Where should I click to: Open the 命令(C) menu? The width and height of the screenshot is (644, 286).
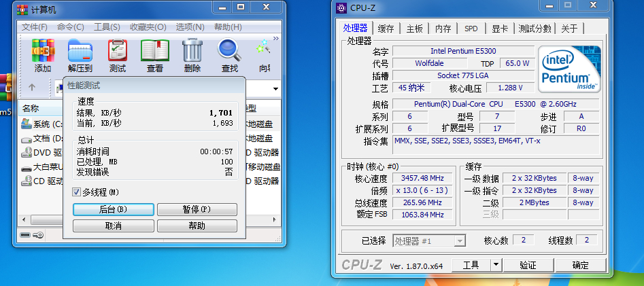[71, 27]
